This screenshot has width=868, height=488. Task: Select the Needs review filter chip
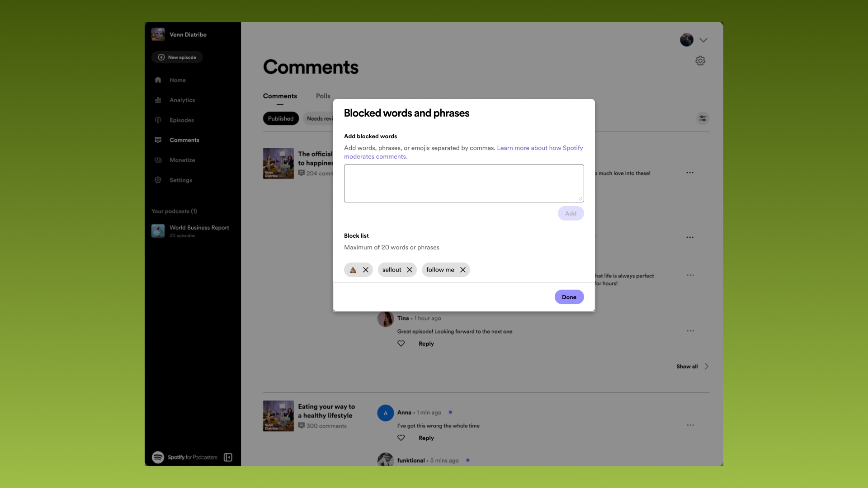point(318,118)
